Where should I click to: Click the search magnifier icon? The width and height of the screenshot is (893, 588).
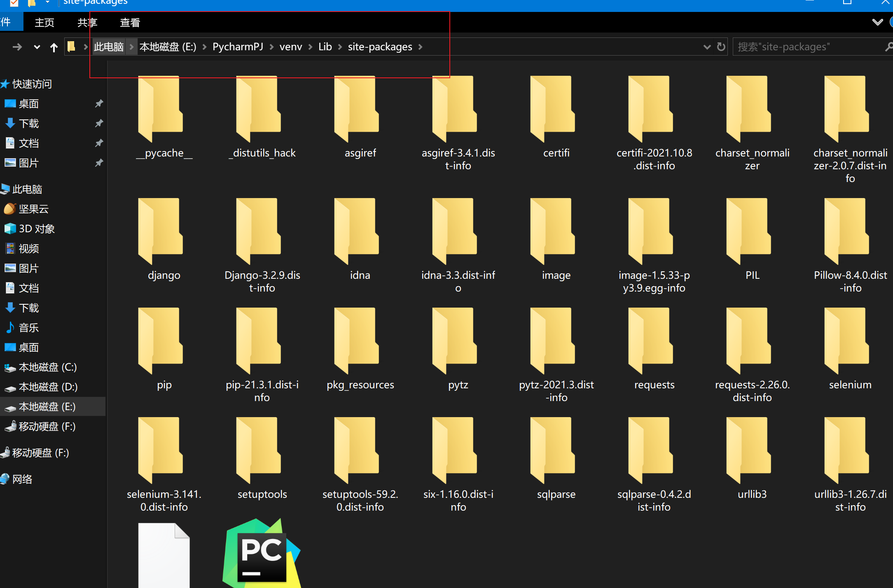(888, 47)
